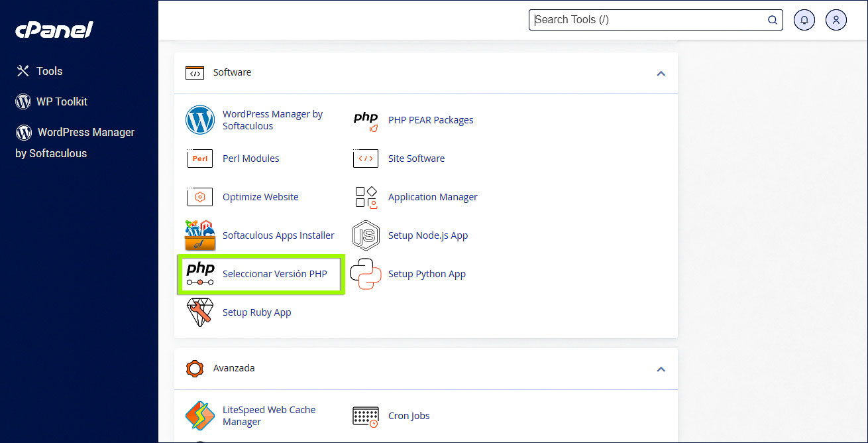Click the Application Manager link
Screen dimensions: 868x443
tap(433, 197)
